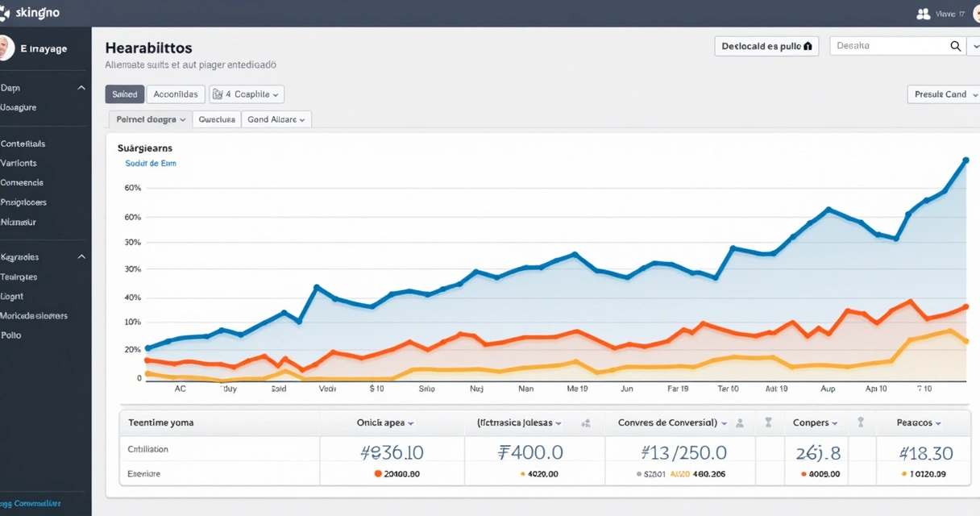Expand the Peirnel doagra dropdown
980x516 pixels.
[151, 119]
